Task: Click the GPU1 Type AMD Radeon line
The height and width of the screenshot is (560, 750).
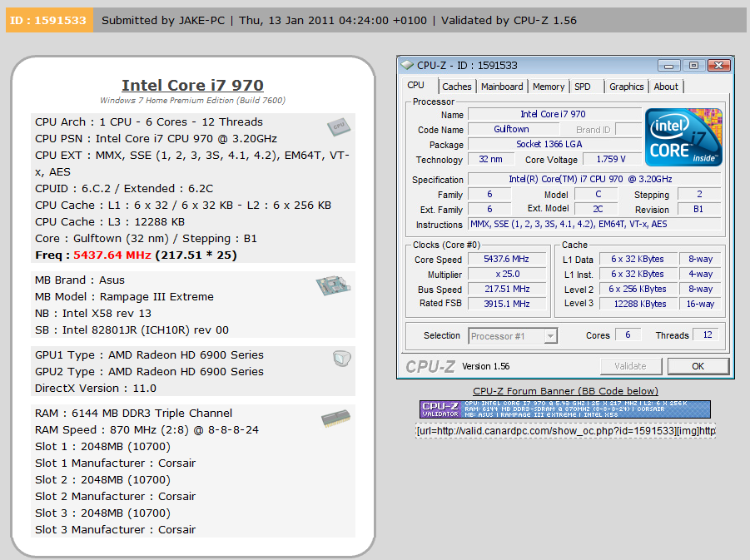Action: pyautogui.click(x=149, y=354)
